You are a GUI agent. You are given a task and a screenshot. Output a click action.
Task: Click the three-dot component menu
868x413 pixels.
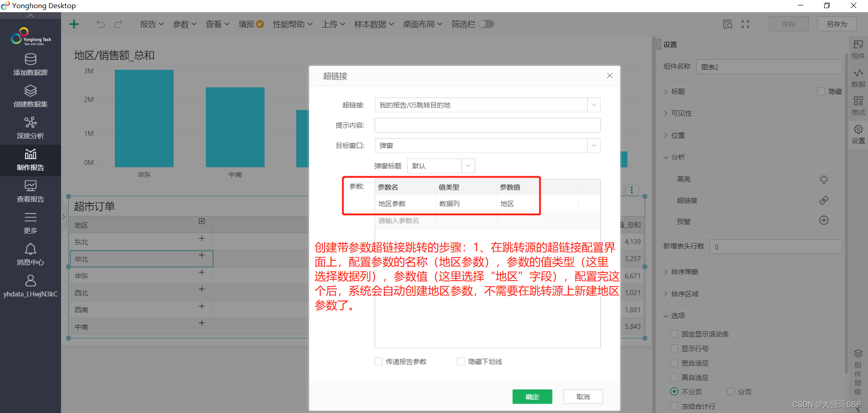(632, 190)
